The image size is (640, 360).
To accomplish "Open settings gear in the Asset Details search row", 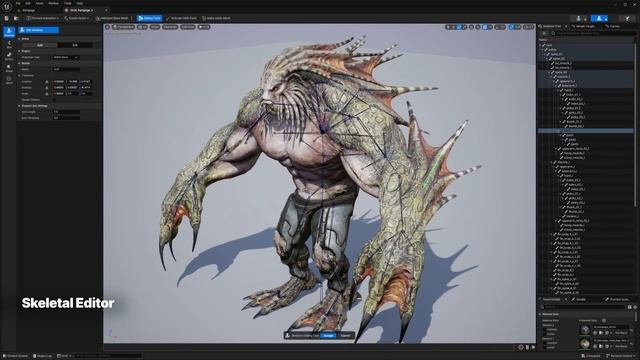I will pyautogui.click(x=635, y=307).
